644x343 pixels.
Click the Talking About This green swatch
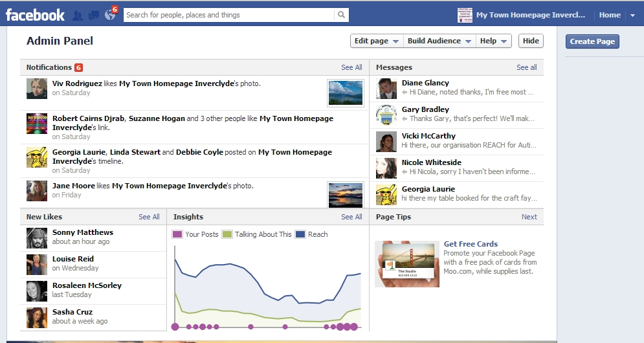click(227, 234)
